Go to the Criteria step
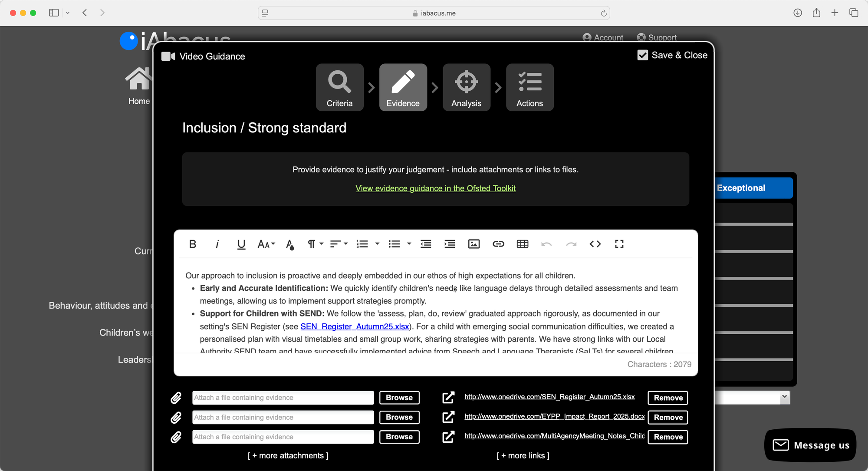868x471 pixels. (339, 87)
